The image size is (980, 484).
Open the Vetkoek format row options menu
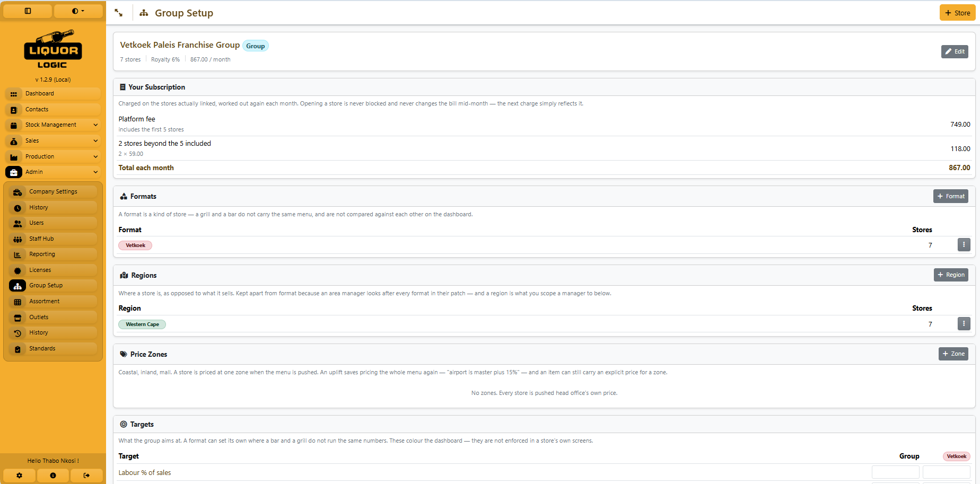click(964, 244)
